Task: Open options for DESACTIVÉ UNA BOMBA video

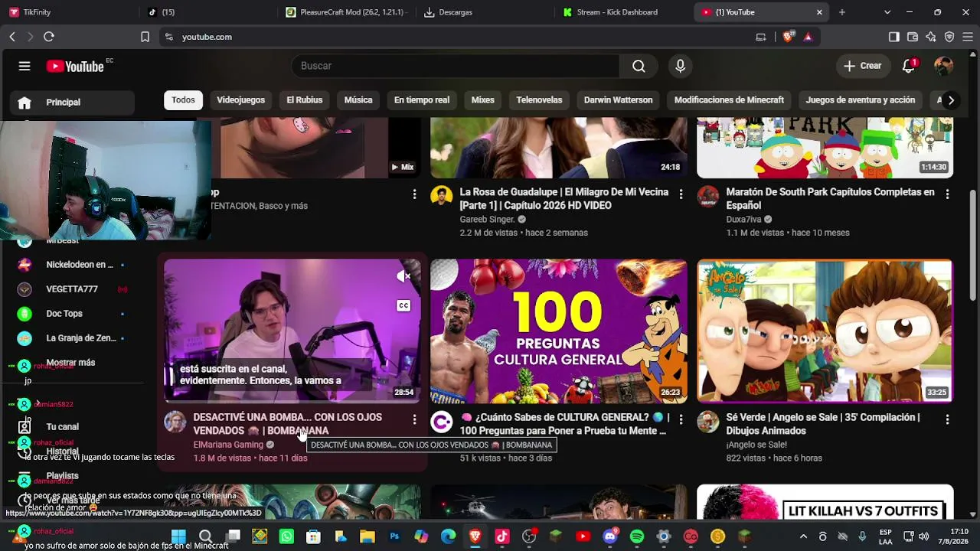Action: [x=414, y=419]
